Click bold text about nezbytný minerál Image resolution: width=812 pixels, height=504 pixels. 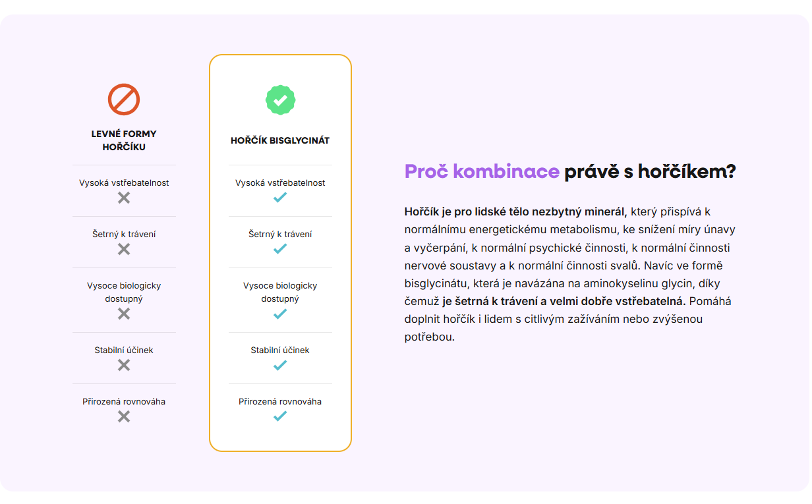coord(515,211)
